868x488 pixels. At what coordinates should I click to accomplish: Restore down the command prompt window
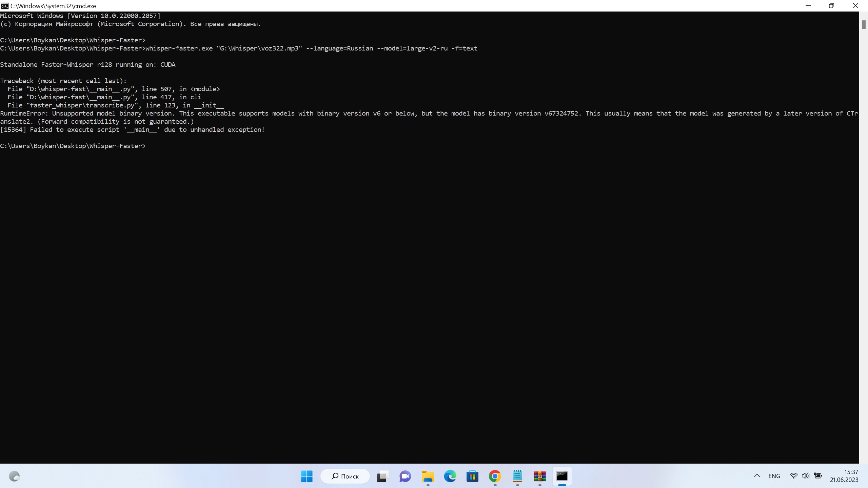point(832,5)
